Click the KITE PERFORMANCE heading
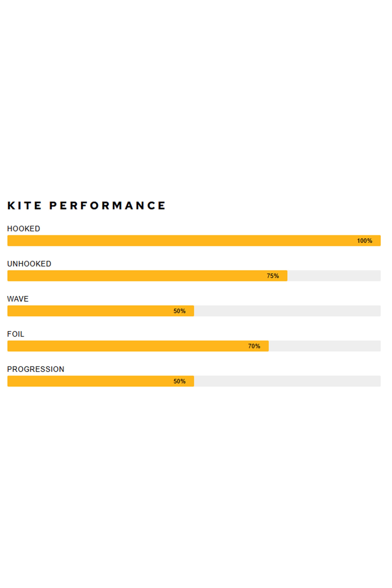392x588 pixels. click(86, 205)
